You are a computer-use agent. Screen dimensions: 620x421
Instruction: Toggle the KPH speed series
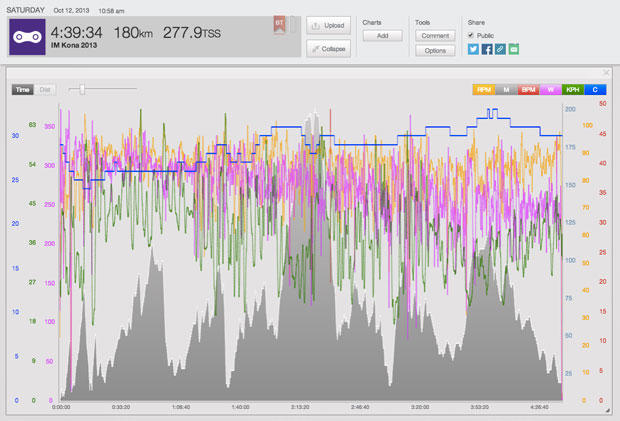tap(572, 90)
